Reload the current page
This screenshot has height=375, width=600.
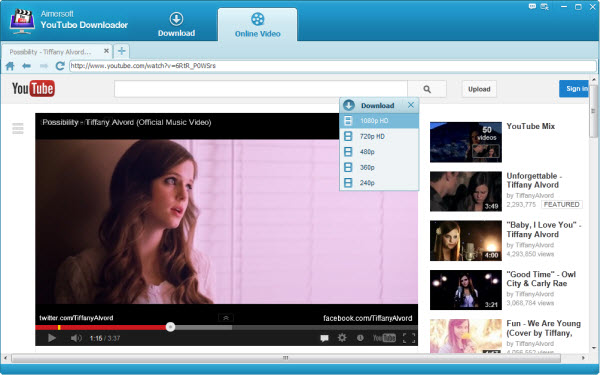[x=60, y=66]
